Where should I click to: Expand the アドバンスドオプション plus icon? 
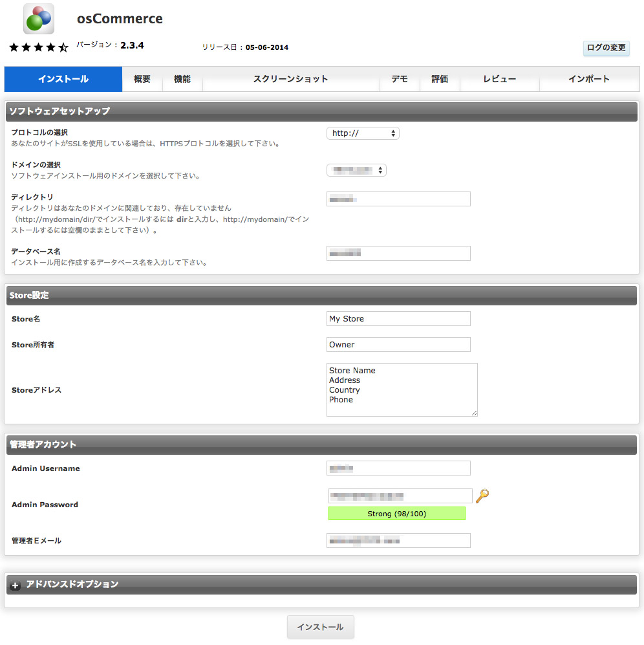(16, 585)
